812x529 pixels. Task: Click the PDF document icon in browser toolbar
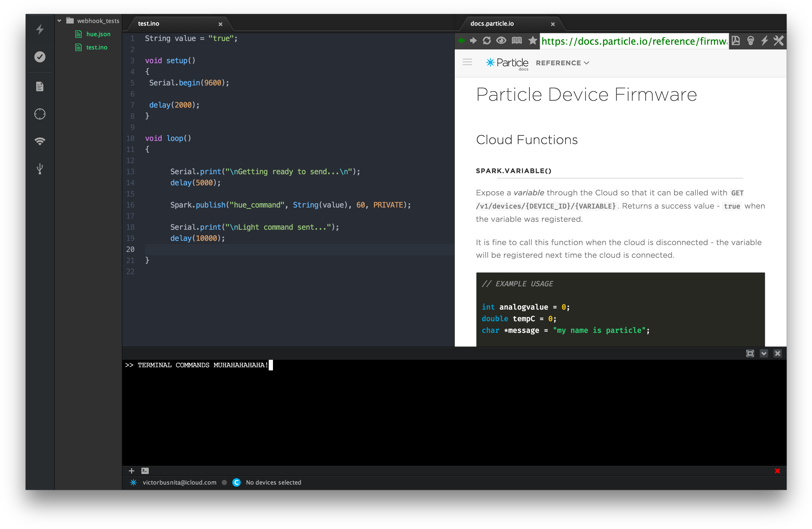click(x=736, y=41)
